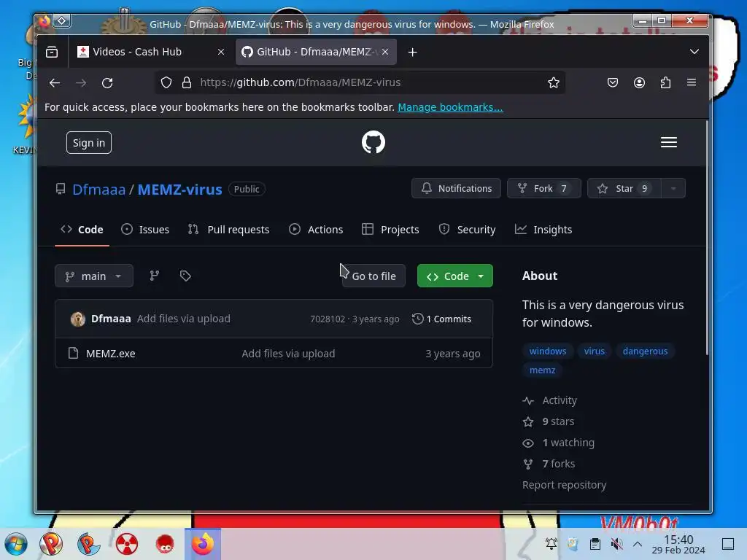Image resolution: width=747 pixels, height=560 pixels.
Task: View repository Activity link
Action: 550,400
